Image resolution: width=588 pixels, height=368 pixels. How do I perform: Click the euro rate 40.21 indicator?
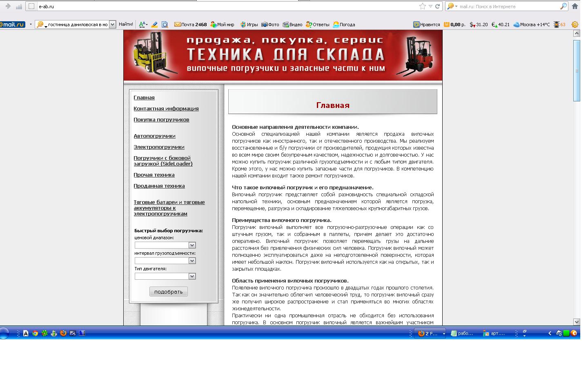[500, 25]
